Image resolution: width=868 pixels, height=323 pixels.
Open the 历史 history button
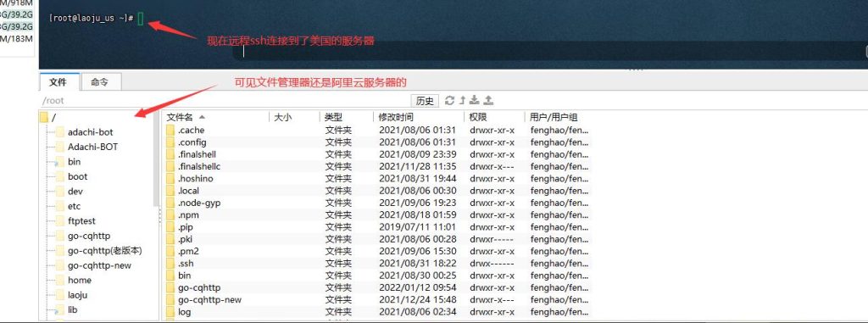point(425,101)
